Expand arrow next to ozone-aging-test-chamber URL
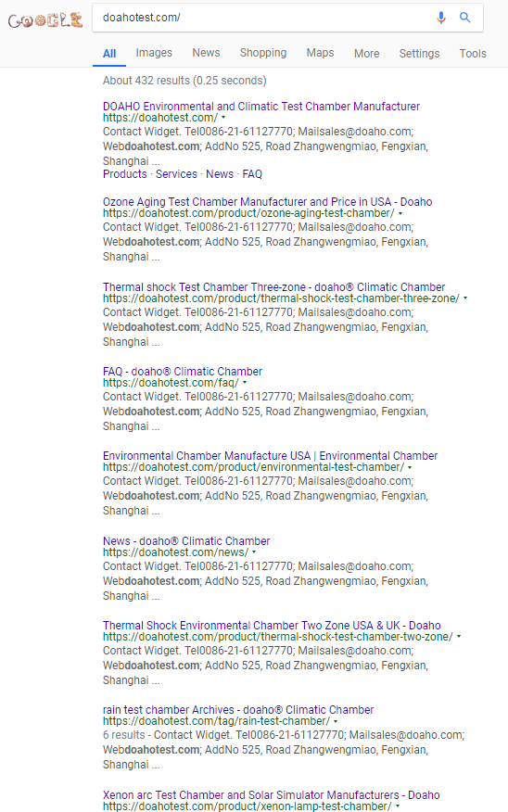 coord(400,213)
